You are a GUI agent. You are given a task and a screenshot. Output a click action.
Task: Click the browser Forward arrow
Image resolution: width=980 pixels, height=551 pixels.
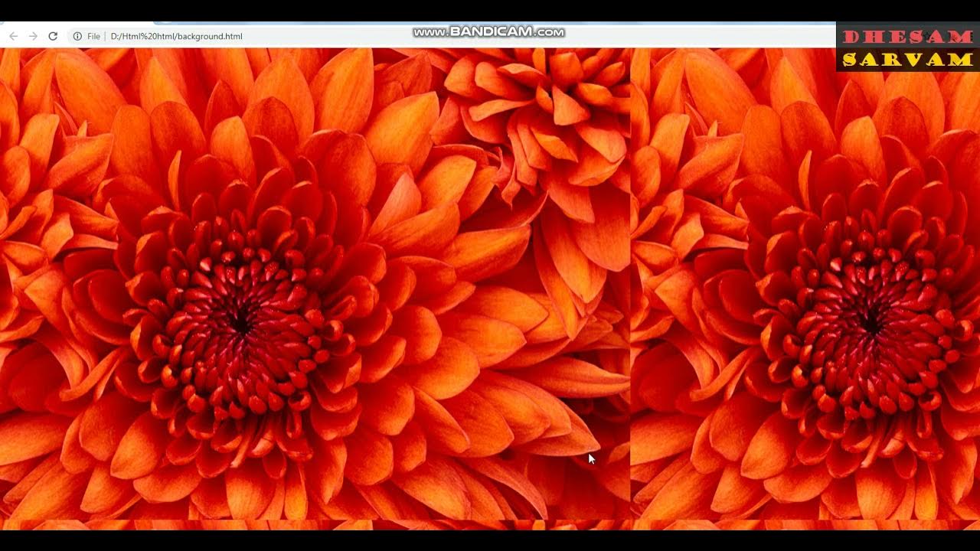click(x=33, y=36)
